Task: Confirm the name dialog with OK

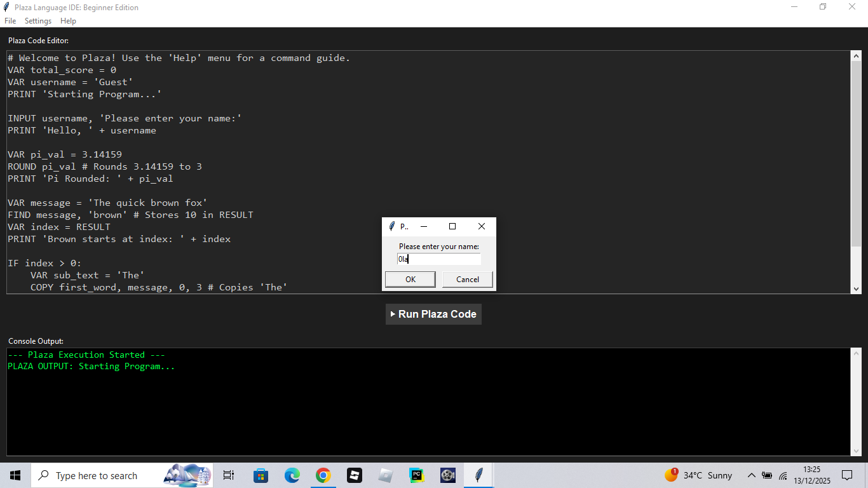Action: 410,280
